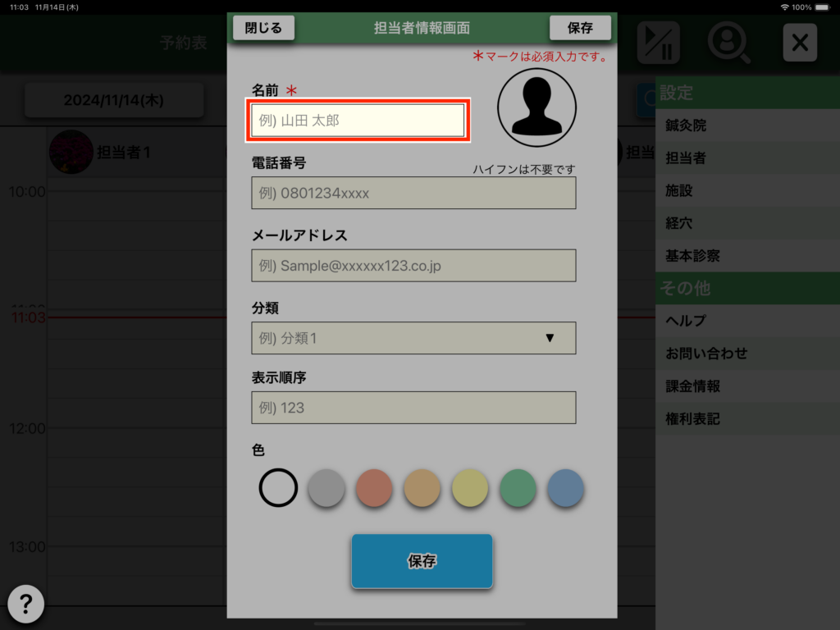
Task: Tap the 担当者1 avatar thumbnail
Action: (x=71, y=153)
